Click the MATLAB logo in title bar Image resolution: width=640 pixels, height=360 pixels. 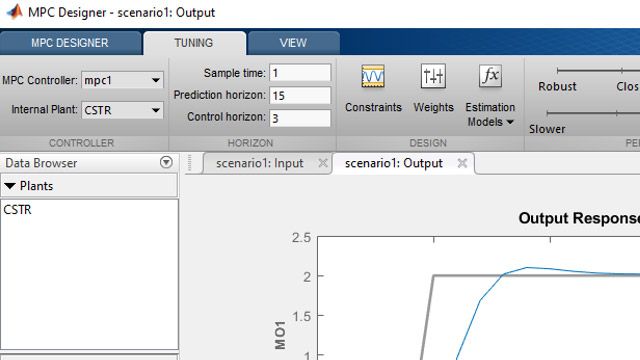pos(14,12)
